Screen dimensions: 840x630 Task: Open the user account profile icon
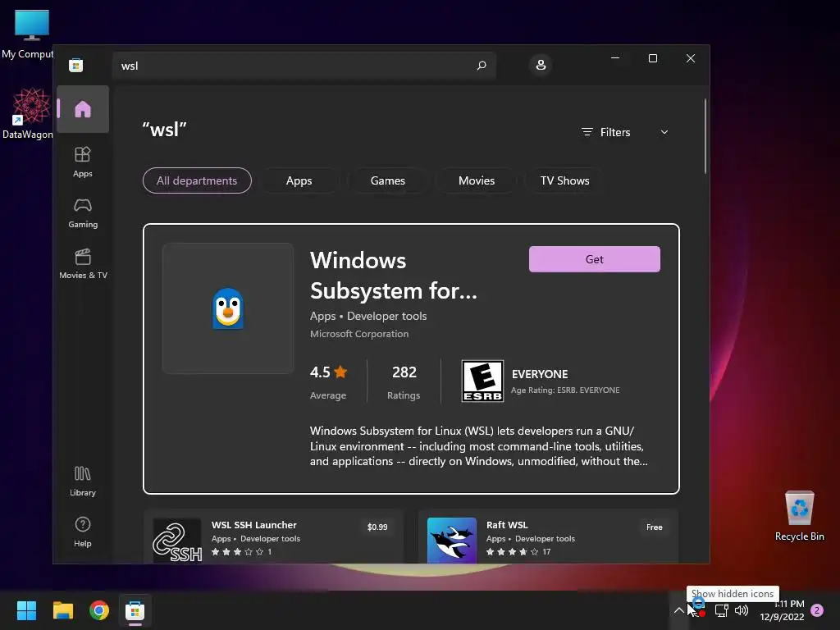coord(541,65)
